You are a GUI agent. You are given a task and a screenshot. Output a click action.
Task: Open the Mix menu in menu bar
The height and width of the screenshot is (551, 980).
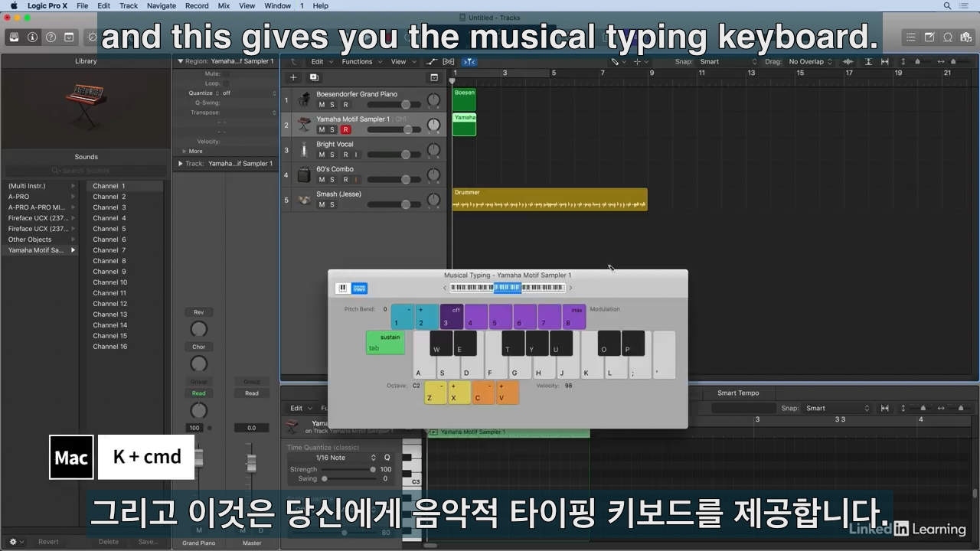(224, 5)
